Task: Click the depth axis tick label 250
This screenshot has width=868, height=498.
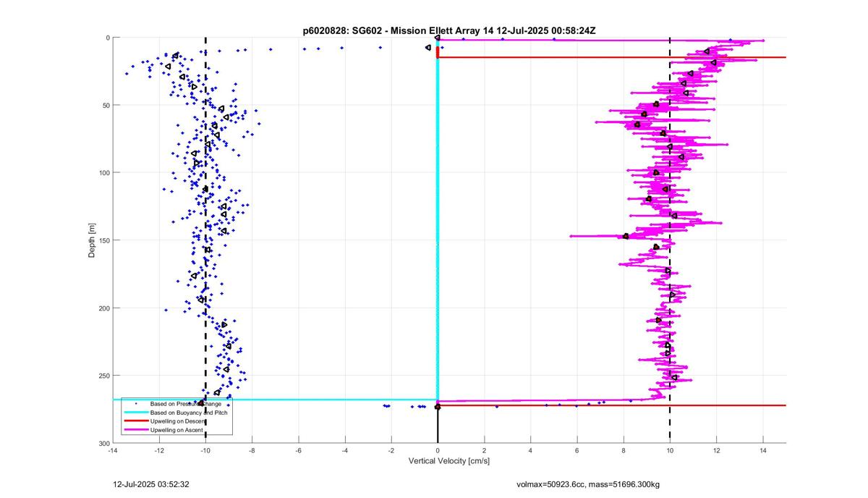Action: coord(103,376)
